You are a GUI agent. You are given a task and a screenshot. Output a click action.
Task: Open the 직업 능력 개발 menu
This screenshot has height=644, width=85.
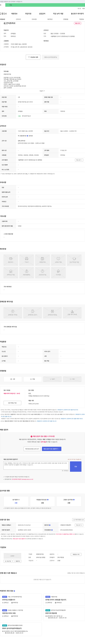point(58,14)
